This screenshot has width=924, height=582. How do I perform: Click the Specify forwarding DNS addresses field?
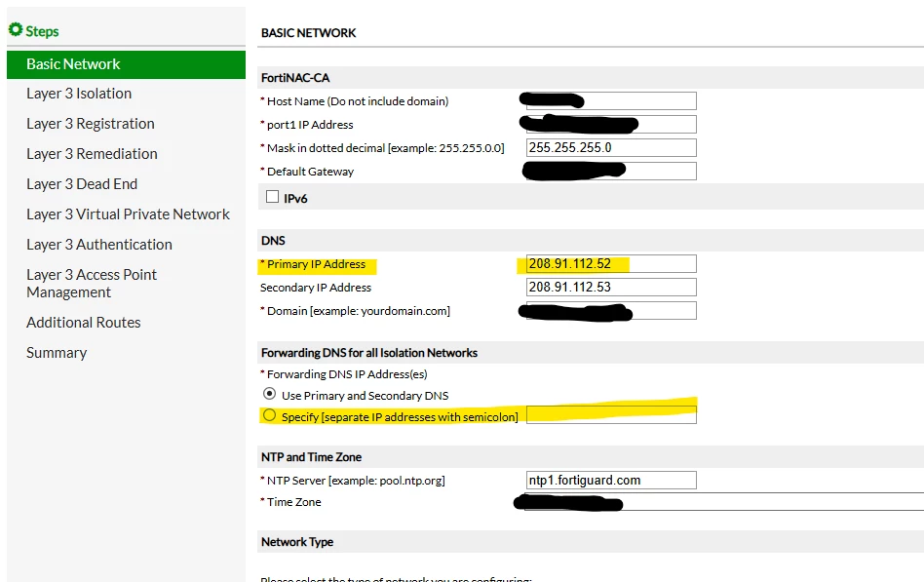[x=611, y=415]
